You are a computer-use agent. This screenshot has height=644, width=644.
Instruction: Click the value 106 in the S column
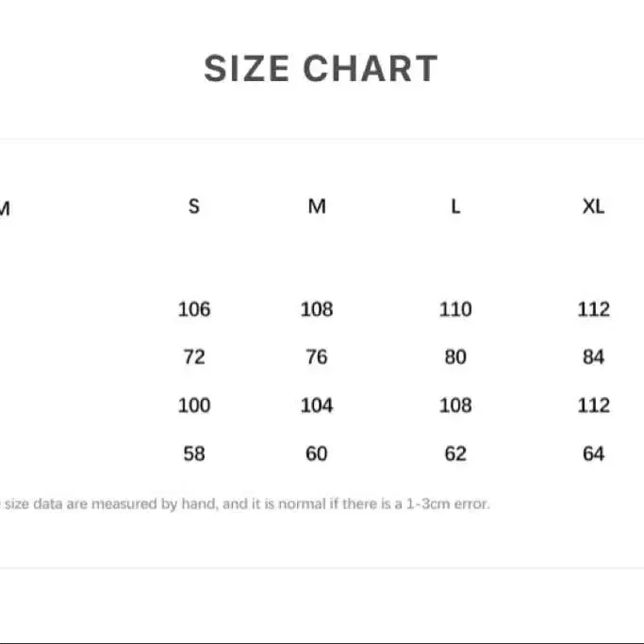coord(194,309)
